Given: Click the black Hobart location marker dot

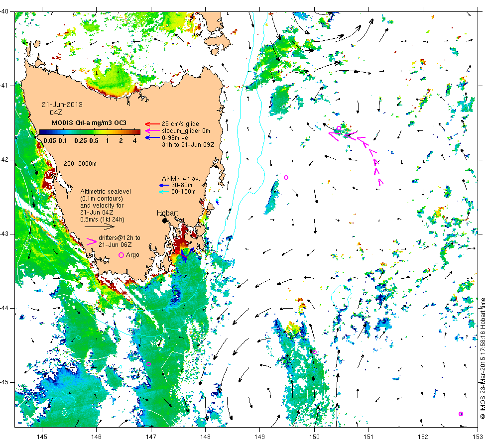Looking at the screenshot, I should 164,221.
